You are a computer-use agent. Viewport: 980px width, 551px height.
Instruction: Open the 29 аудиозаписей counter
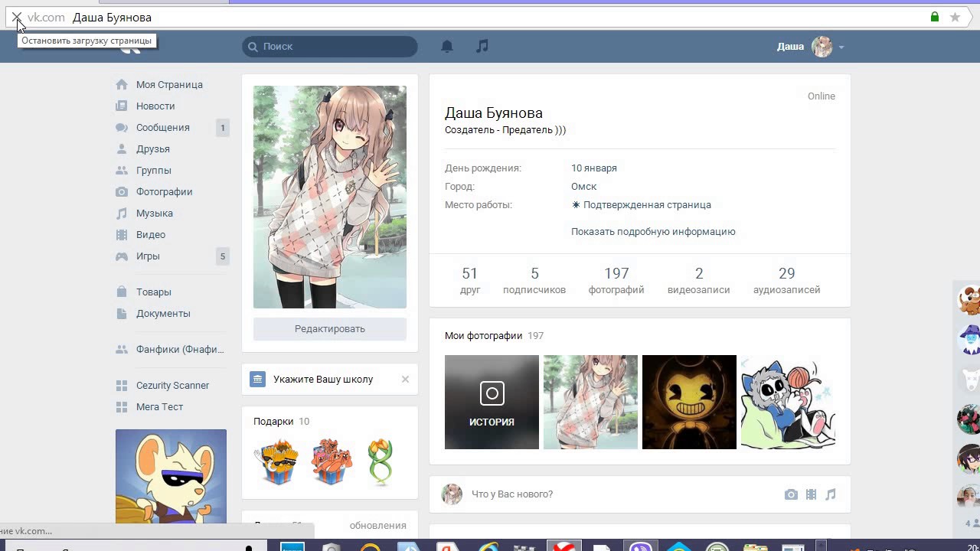coord(786,280)
